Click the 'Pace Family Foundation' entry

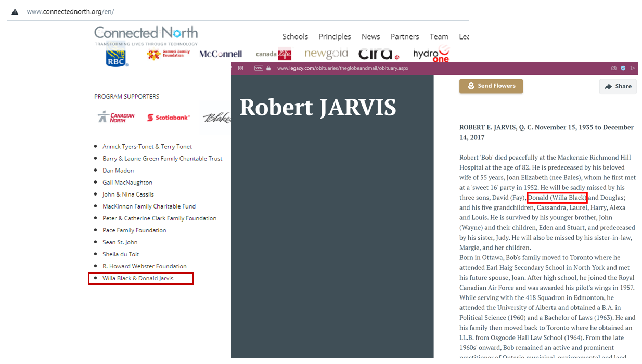(134, 230)
